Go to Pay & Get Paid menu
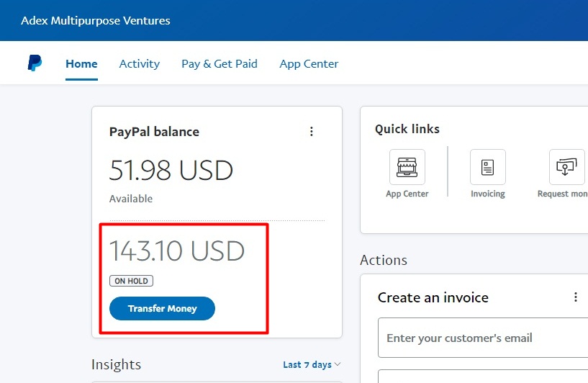 click(x=220, y=63)
